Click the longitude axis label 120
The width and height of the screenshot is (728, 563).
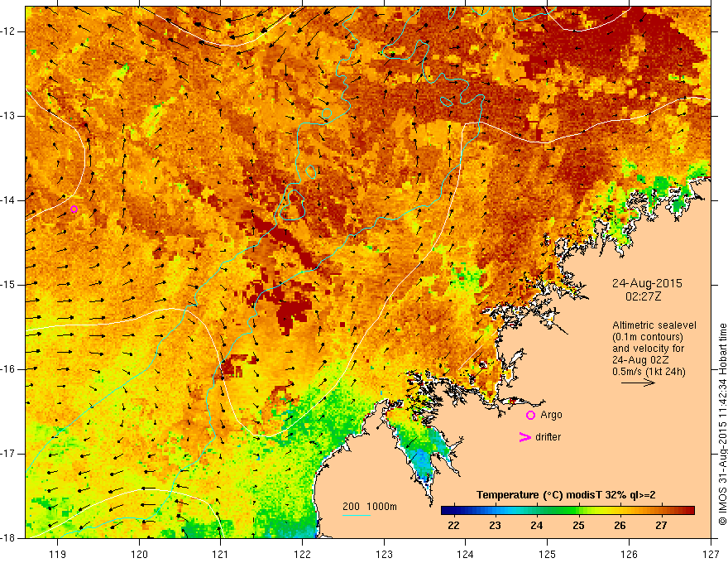pos(139,554)
